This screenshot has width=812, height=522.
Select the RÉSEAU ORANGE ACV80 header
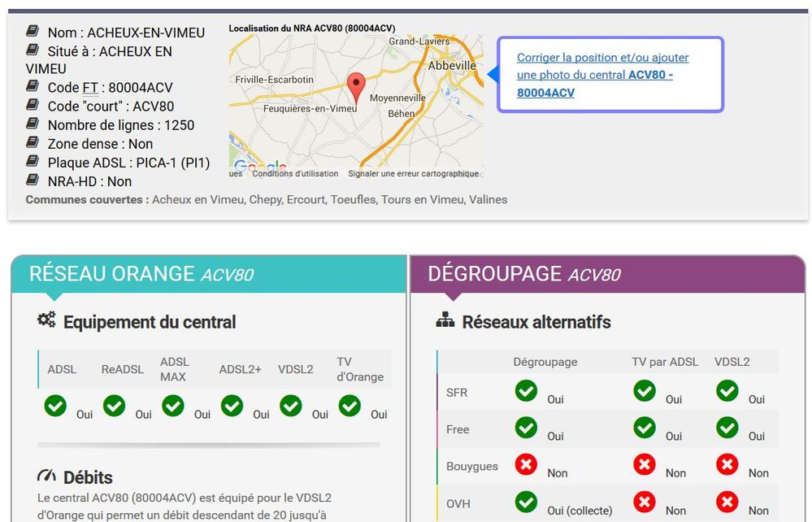pyautogui.click(x=209, y=274)
